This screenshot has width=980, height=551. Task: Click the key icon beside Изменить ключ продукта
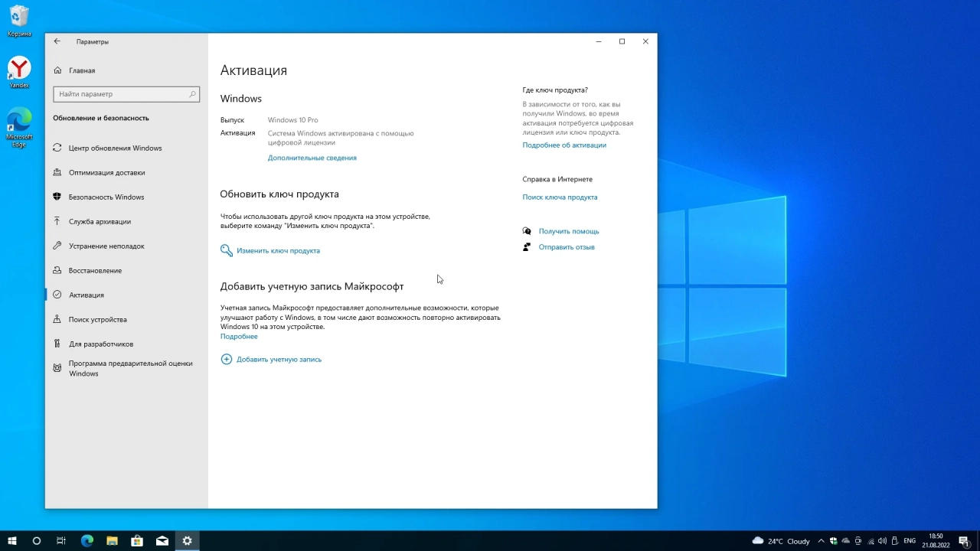tap(226, 250)
